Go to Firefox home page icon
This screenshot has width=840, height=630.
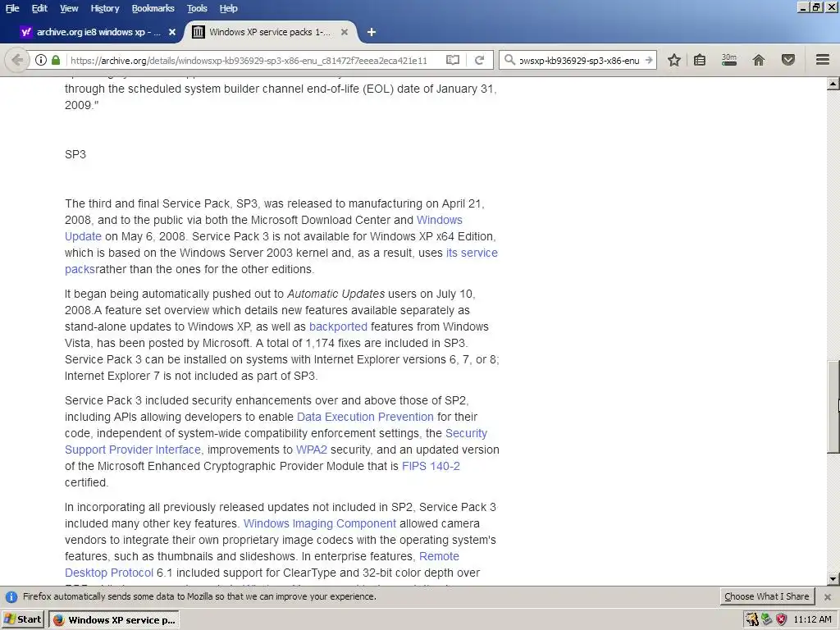pos(758,60)
